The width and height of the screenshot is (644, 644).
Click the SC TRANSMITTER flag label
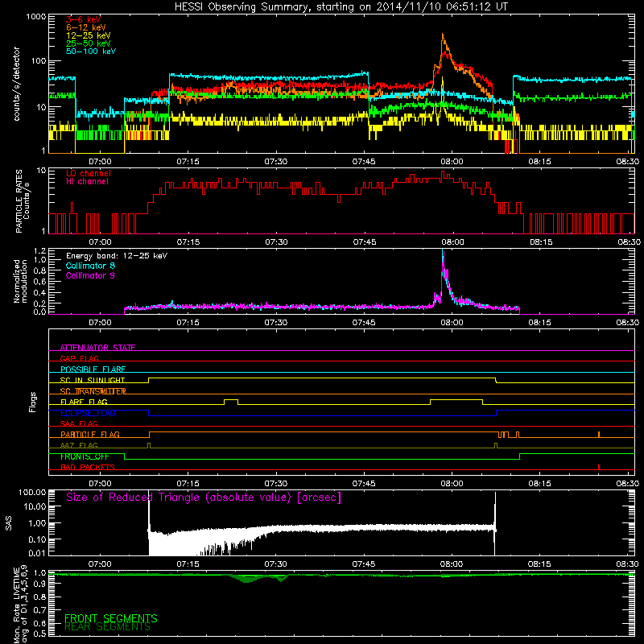[x=93, y=391]
